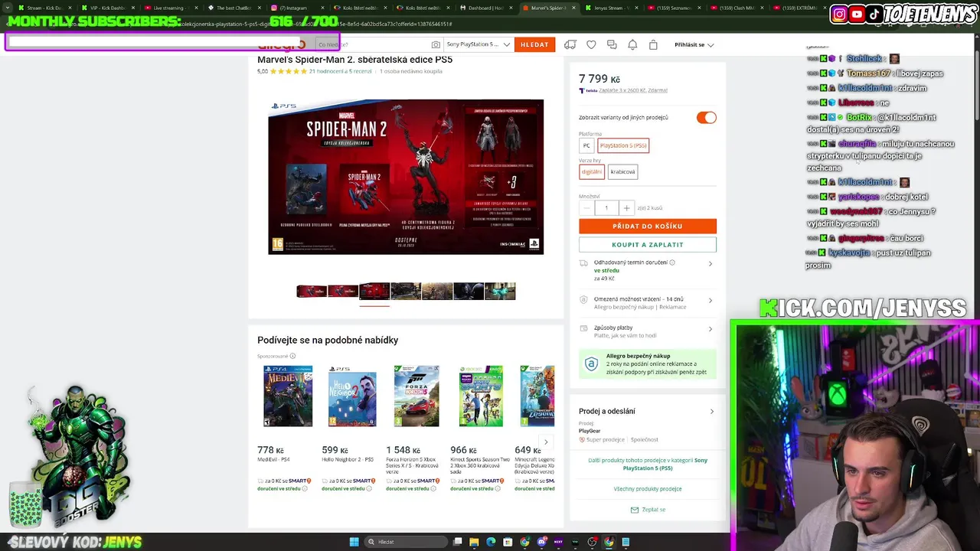This screenshot has height=551, width=980.
Task: Expand Způsoby platby section
Action: coord(710,329)
